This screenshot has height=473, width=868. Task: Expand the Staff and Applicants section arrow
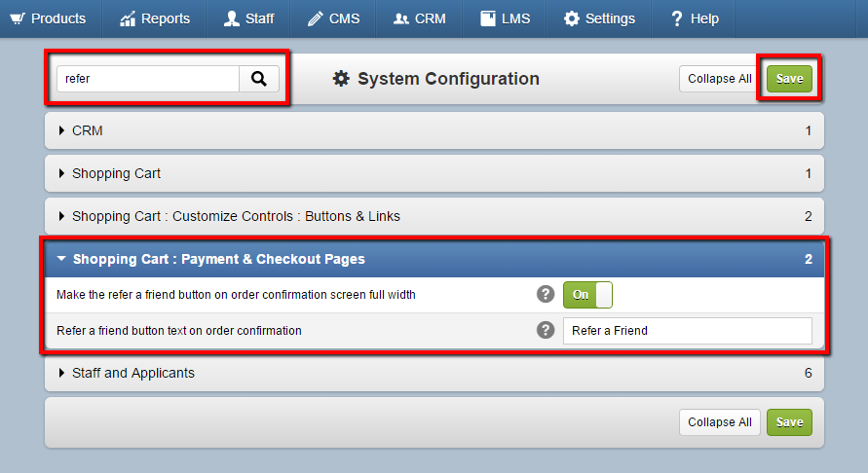(61, 373)
